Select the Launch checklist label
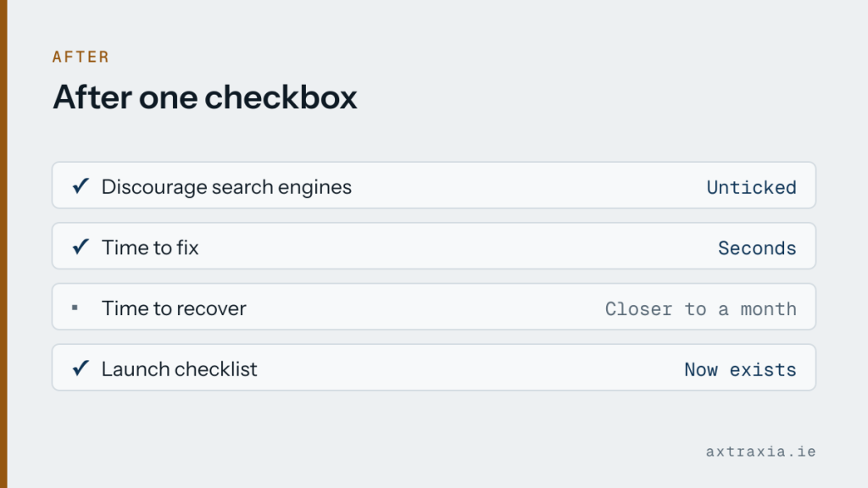 point(180,369)
